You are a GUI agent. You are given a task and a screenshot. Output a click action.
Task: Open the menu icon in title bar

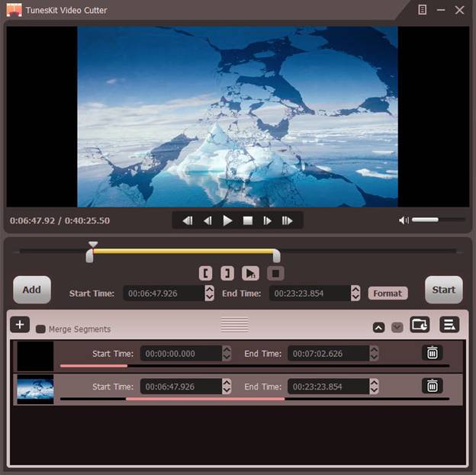(x=423, y=10)
